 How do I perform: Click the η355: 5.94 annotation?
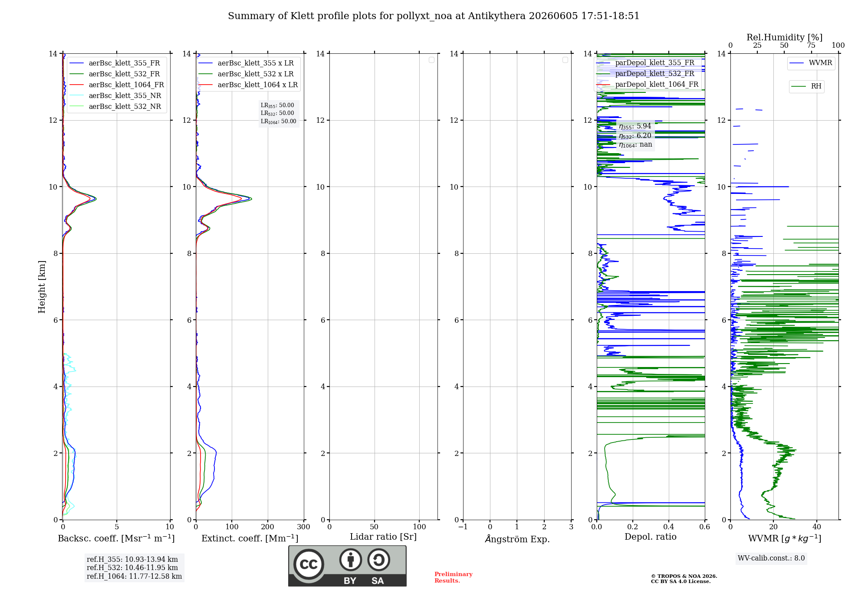(635, 126)
